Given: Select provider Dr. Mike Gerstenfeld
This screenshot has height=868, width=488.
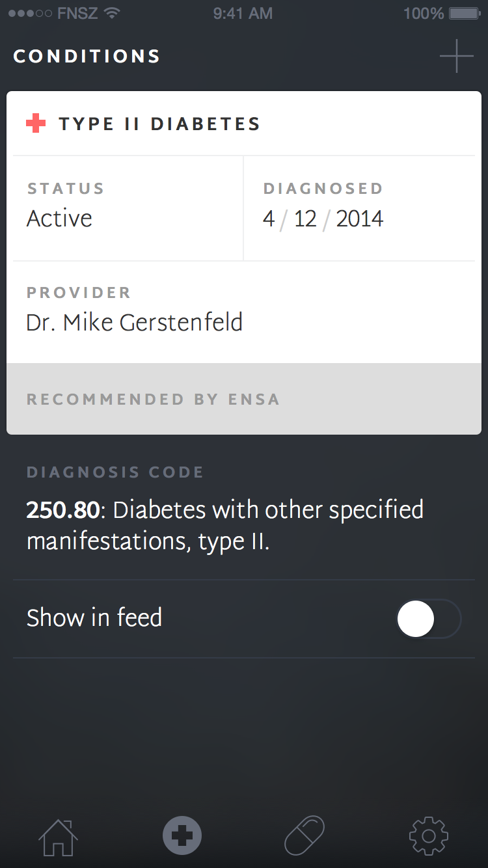Looking at the screenshot, I should click(x=134, y=323).
